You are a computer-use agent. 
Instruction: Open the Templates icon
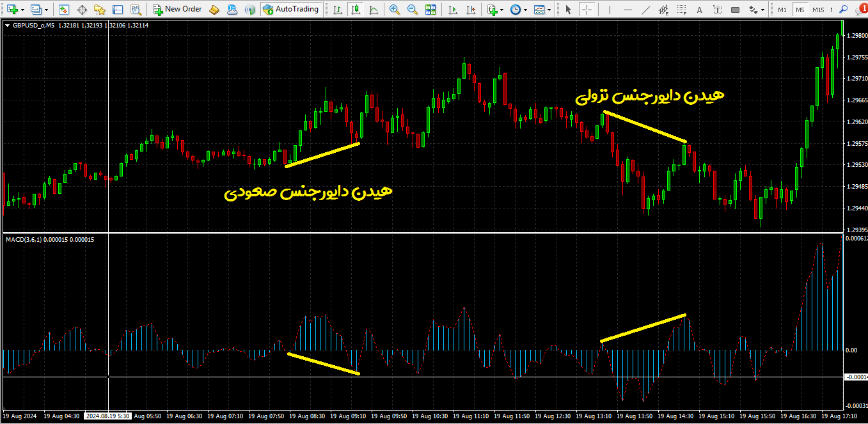[x=539, y=10]
